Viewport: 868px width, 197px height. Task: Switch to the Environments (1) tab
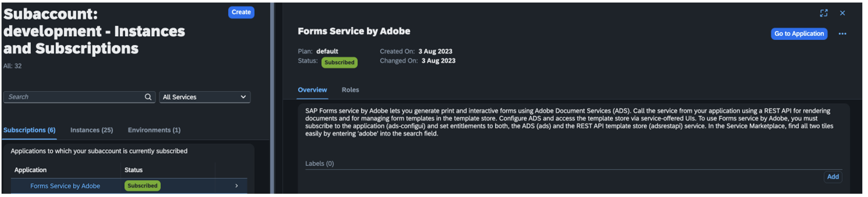154,130
